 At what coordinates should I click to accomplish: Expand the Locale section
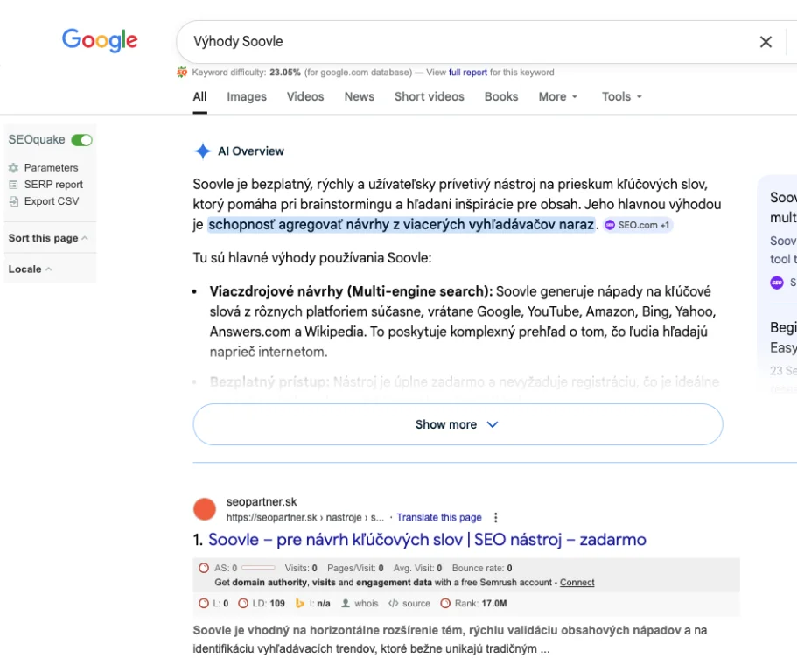tap(30, 269)
